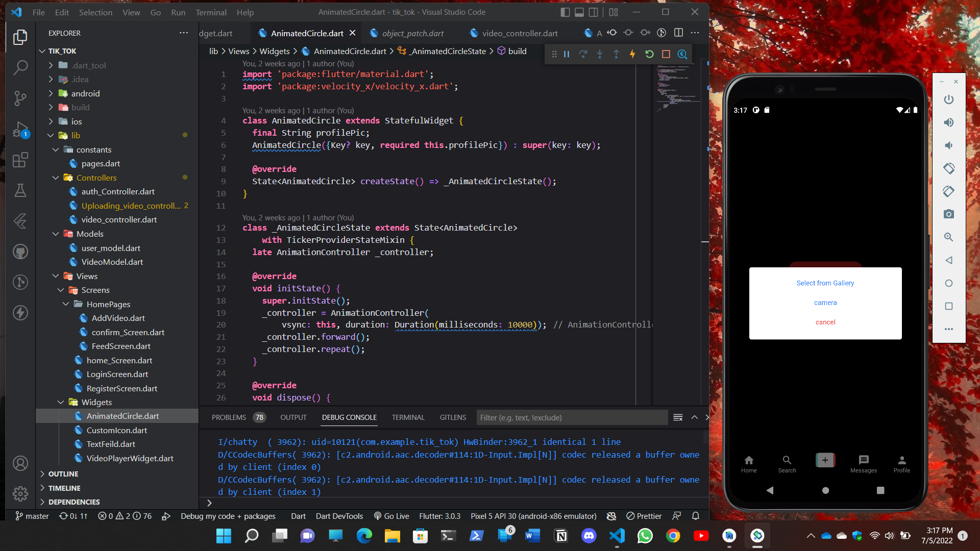Toggle the secondary side bar
Viewport: 980px width, 551px height.
pos(594,12)
